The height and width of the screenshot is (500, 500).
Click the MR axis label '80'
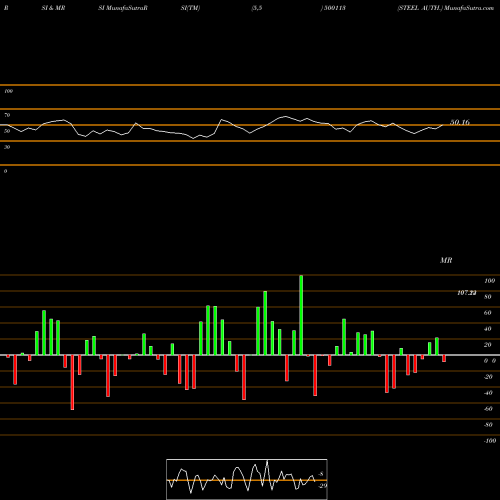click(488, 297)
